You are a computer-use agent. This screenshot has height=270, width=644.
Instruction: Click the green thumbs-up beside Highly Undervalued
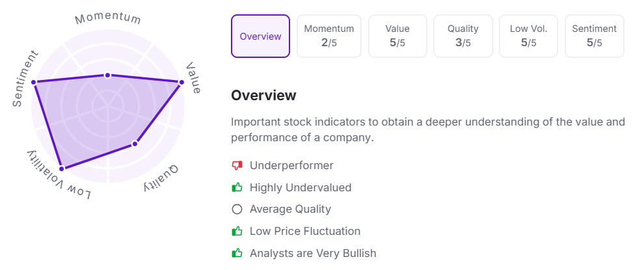pos(237,187)
